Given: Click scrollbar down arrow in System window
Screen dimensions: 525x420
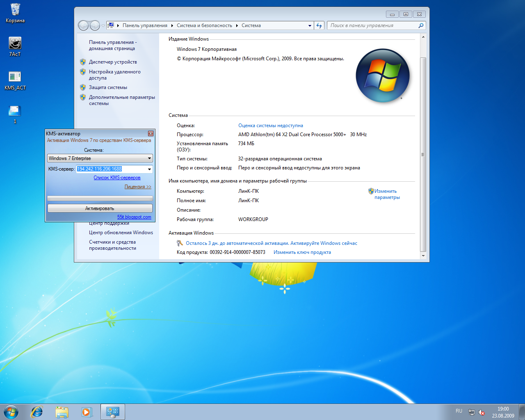Looking at the screenshot, I should coord(423,256).
